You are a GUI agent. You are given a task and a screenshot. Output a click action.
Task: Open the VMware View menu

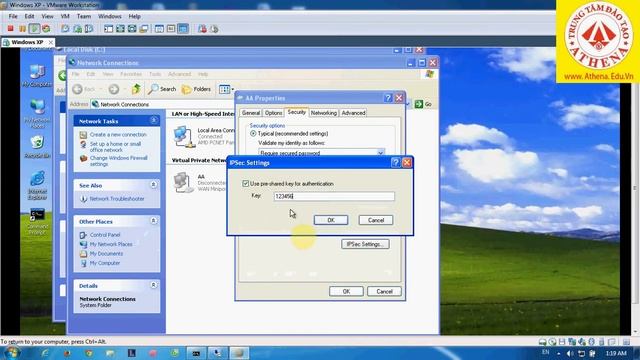(47, 16)
